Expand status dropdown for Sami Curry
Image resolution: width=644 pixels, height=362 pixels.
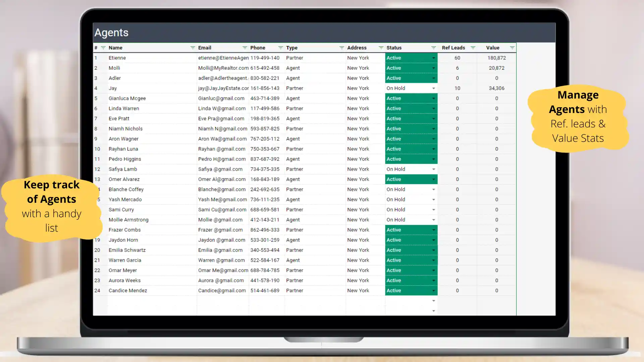click(433, 210)
